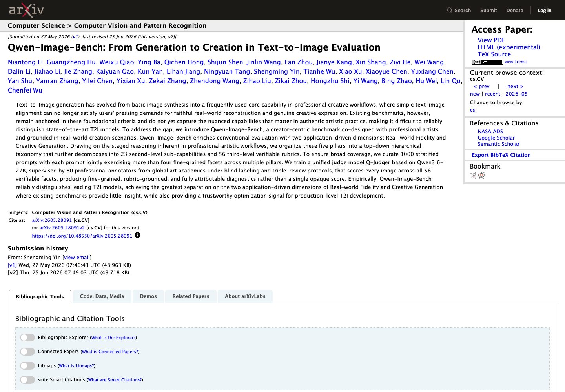Open the About arXivLabs tab
This screenshot has width=565, height=392.
245,296
